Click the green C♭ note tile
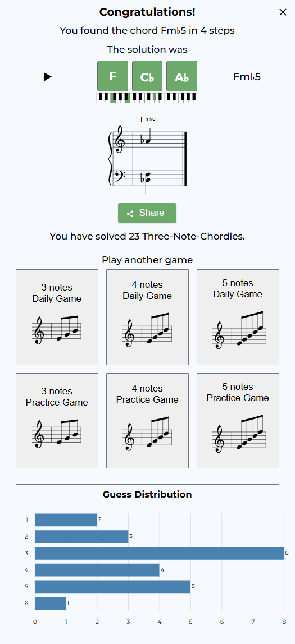Image resolution: width=295 pixels, height=644 pixels. tap(147, 76)
